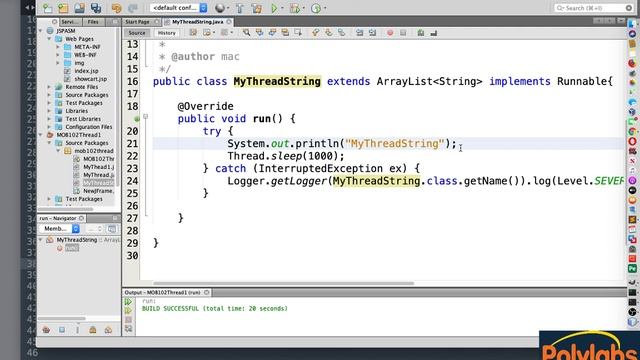Select NewJFrame file in project tree
Image resolution: width=640 pixels, height=360 pixels.
coord(98,191)
